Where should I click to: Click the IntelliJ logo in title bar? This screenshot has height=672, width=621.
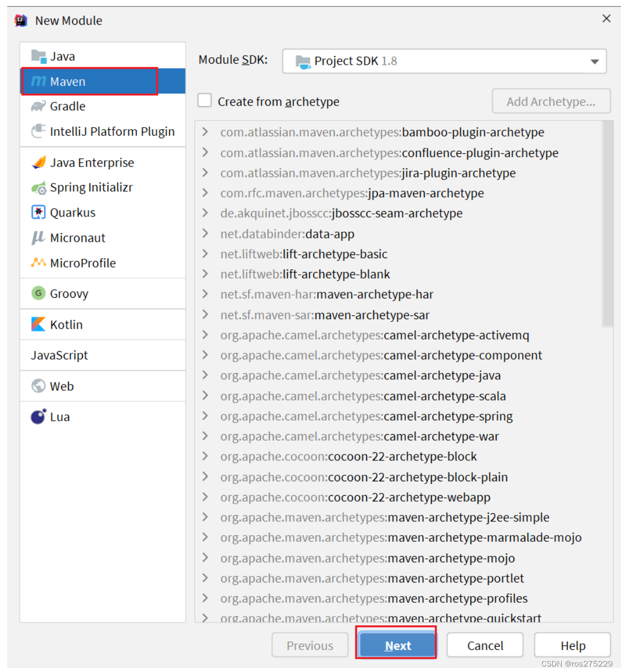[21, 20]
